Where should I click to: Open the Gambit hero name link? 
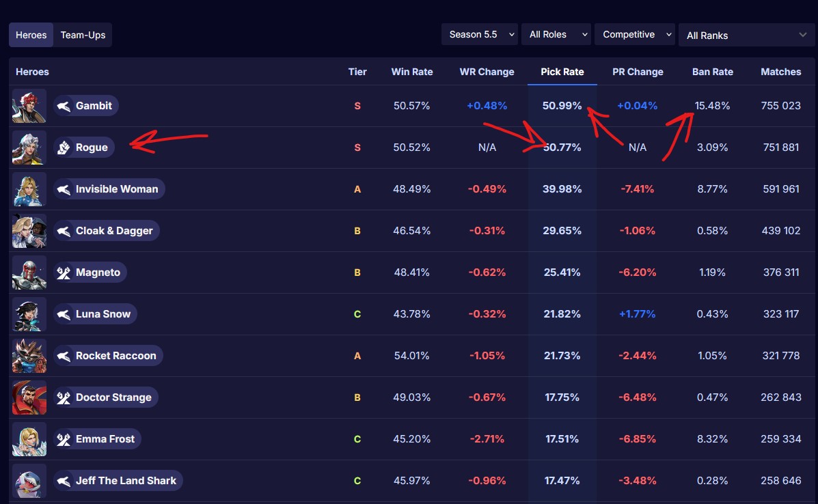coord(94,106)
